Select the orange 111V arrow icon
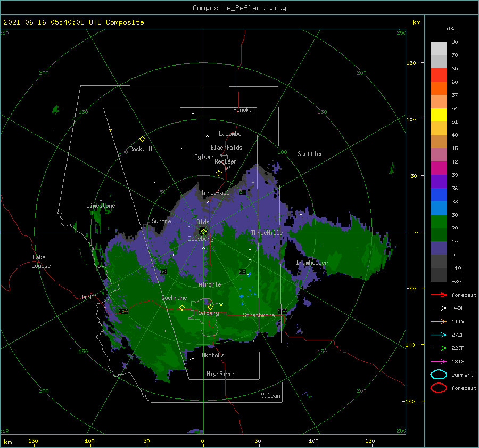479x448 pixels. pos(439,321)
